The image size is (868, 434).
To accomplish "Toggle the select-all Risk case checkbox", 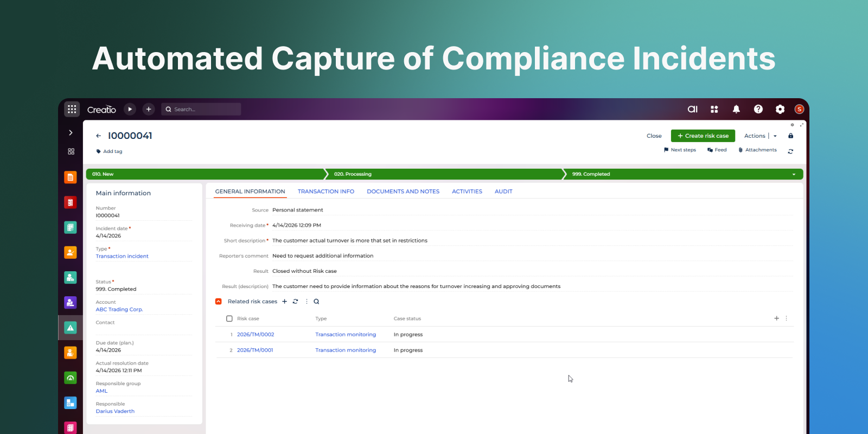I will (229, 318).
